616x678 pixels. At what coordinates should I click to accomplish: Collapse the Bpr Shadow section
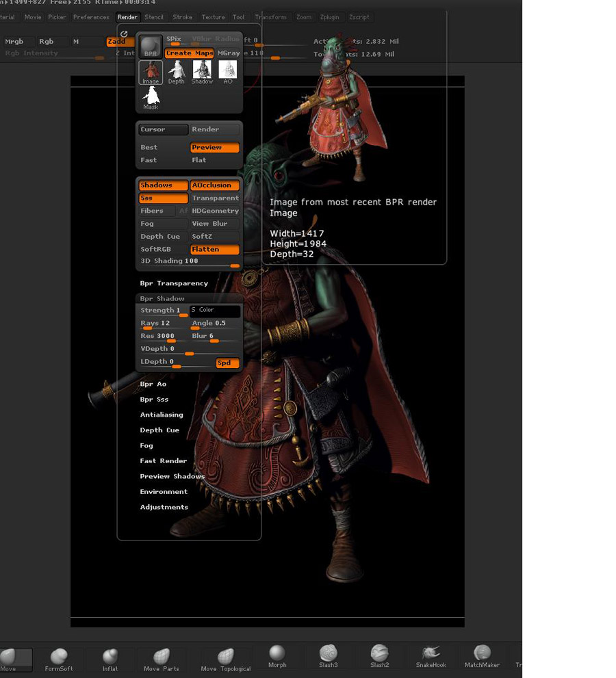pos(162,298)
